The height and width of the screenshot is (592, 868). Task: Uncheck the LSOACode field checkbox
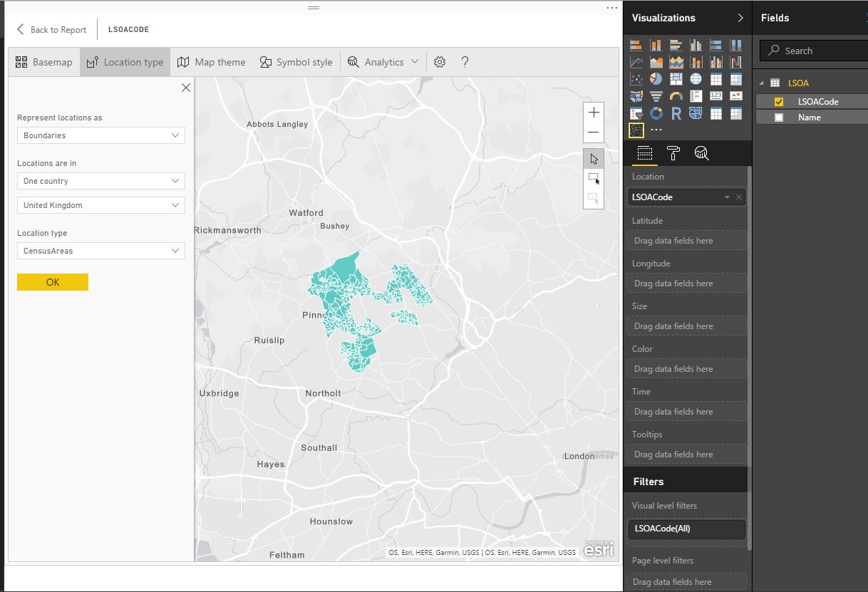pyautogui.click(x=778, y=102)
